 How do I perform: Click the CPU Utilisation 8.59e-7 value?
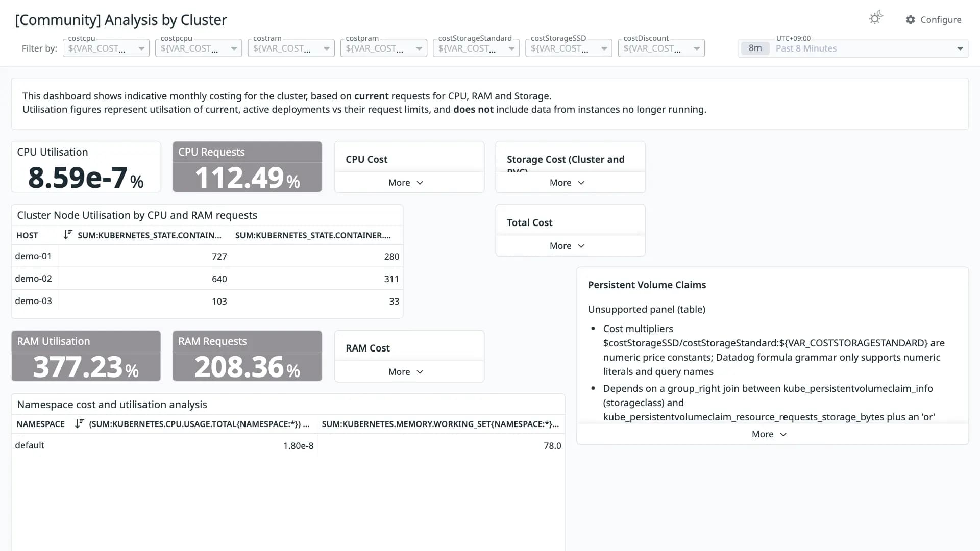tap(85, 178)
